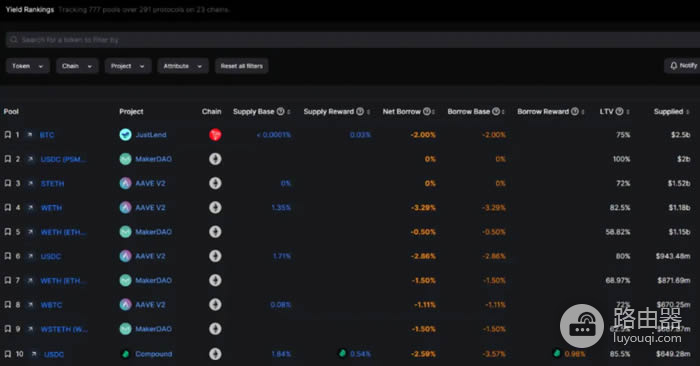
Task: Open external link arrow for USDC (PSM) pool
Action: pos(30,159)
